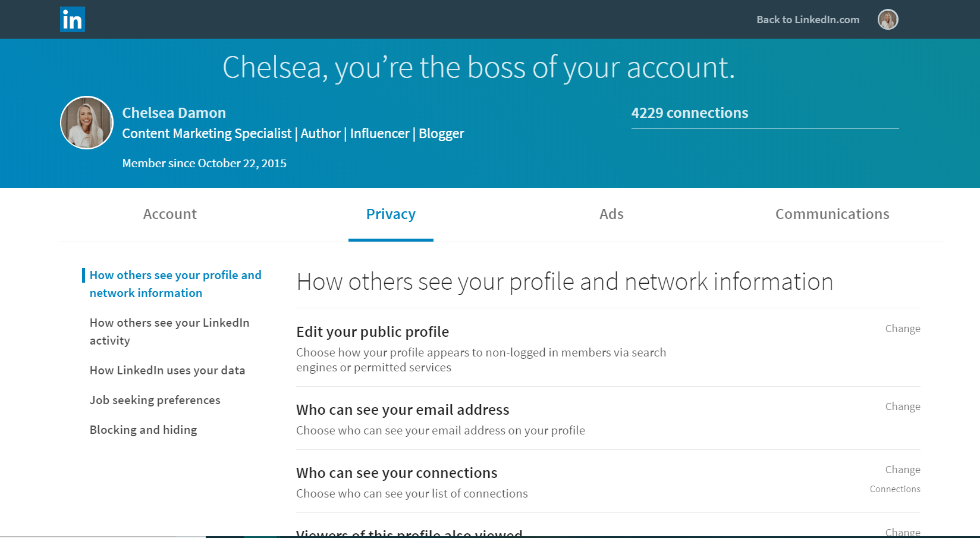This screenshot has width=980, height=538.
Task: Click the Who can see your email address heading
Action: click(403, 410)
